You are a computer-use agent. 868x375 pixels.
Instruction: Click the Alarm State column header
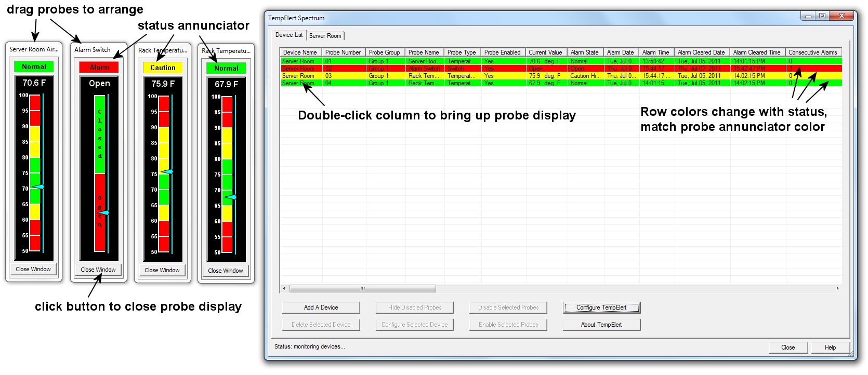click(585, 52)
